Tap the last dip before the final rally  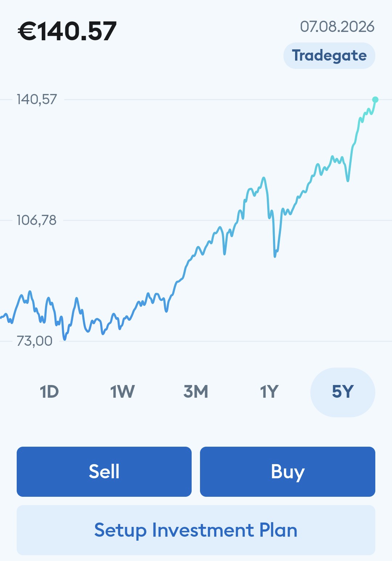(348, 180)
